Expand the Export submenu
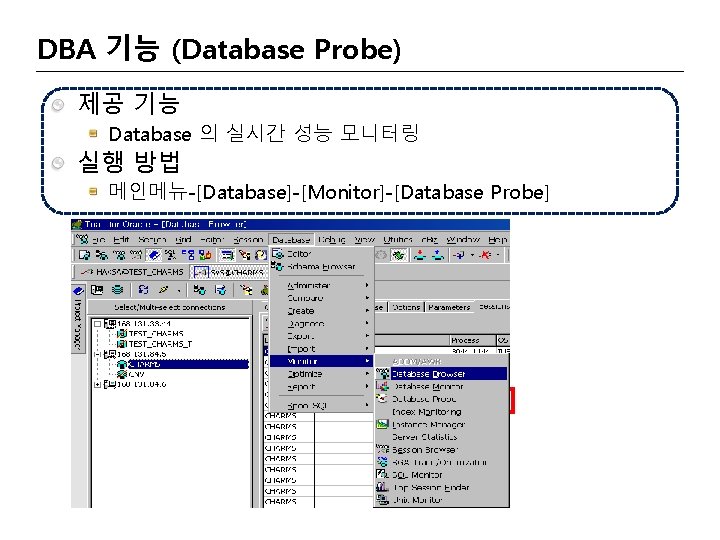The width and height of the screenshot is (720, 540). tap(321, 336)
